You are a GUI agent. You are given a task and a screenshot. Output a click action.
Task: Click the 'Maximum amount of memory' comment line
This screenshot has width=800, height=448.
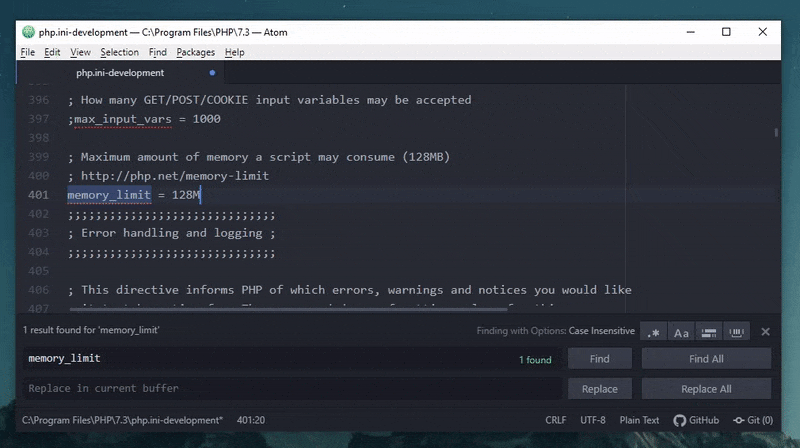[x=259, y=157]
